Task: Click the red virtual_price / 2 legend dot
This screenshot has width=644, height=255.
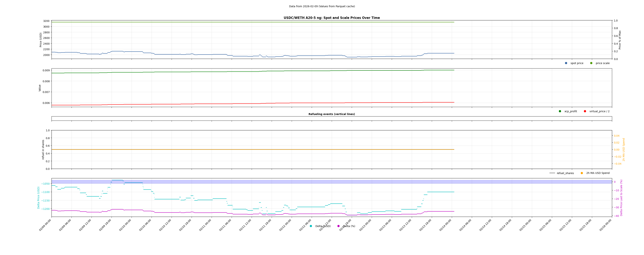Action: tap(585, 111)
